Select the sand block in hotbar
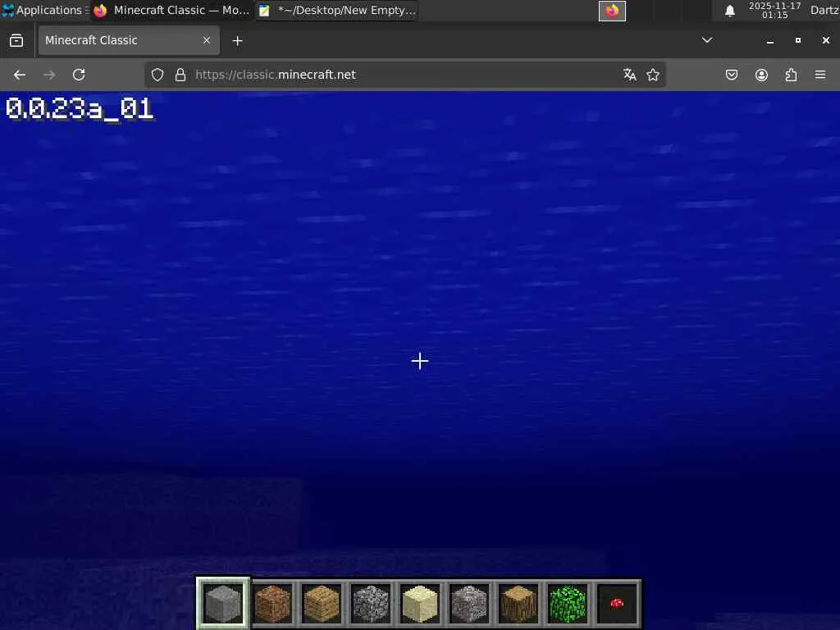 click(420, 604)
